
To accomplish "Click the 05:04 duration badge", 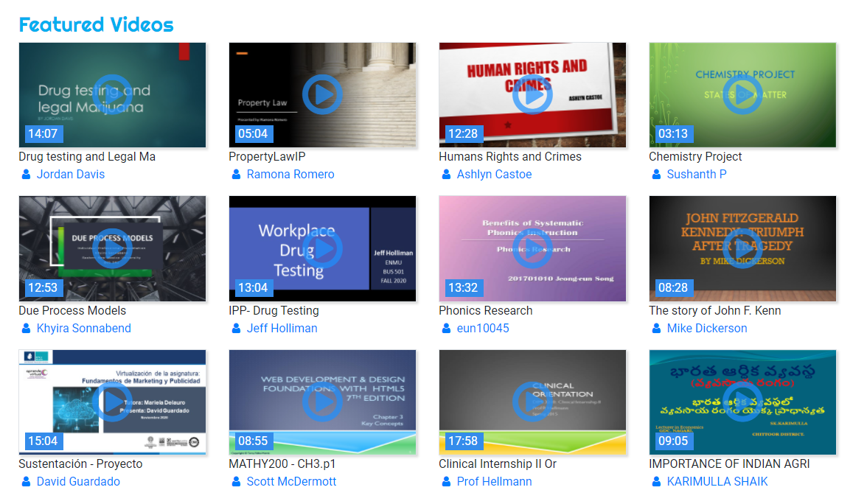I will (253, 134).
